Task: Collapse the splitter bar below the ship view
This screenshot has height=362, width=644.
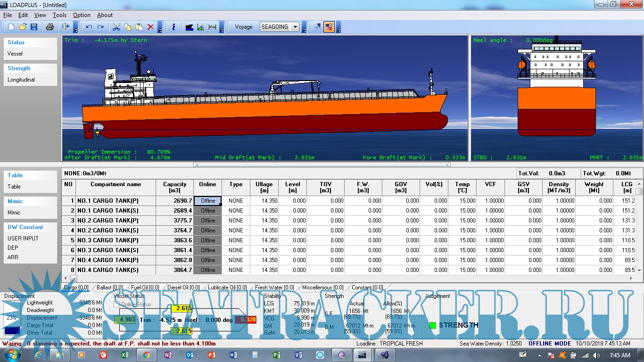Action: [x=322, y=165]
